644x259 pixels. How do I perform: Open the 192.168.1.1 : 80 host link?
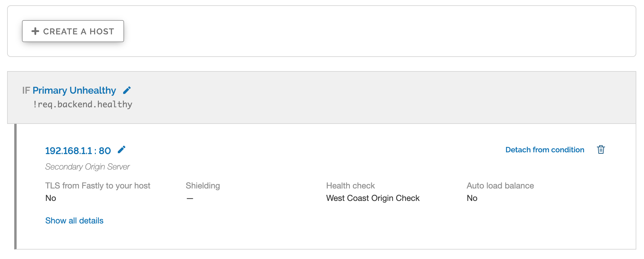click(78, 151)
